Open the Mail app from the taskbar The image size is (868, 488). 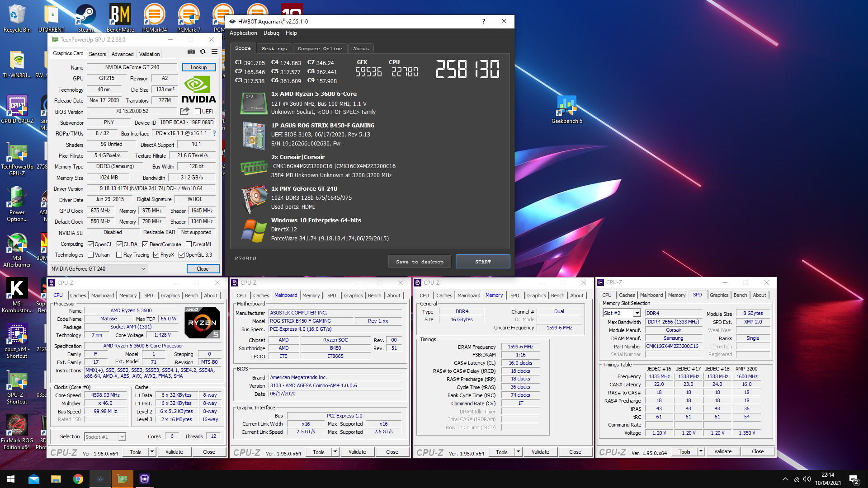click(34, 479)
